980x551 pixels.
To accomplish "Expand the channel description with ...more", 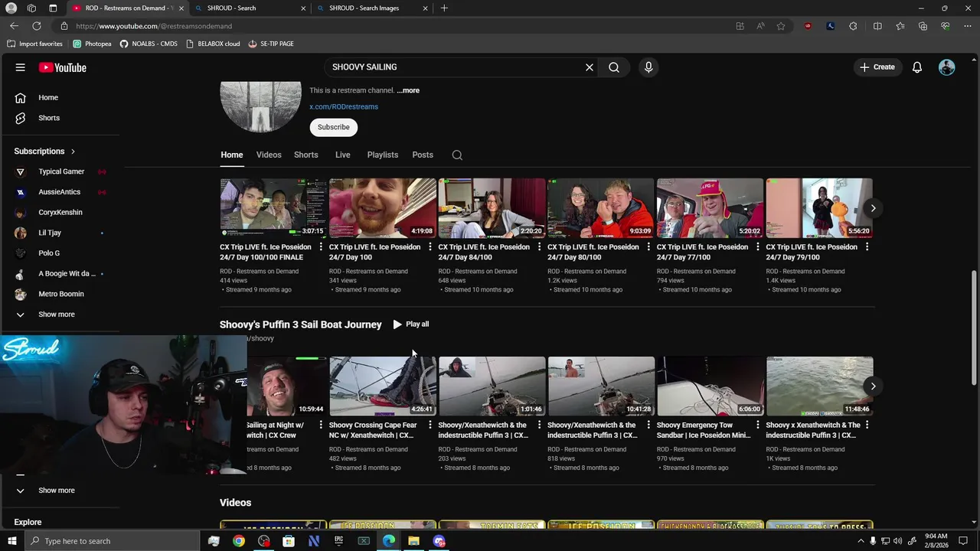I will 408,90.
